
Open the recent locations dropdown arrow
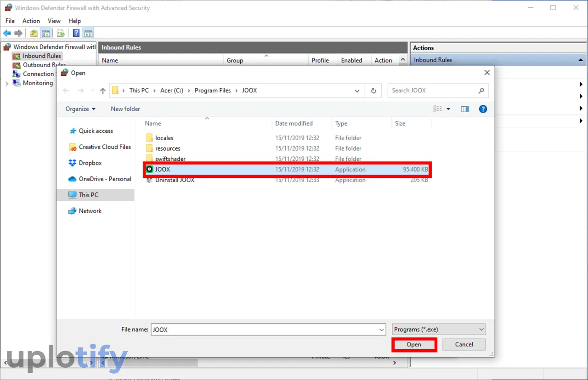click(x=92, y=91)
